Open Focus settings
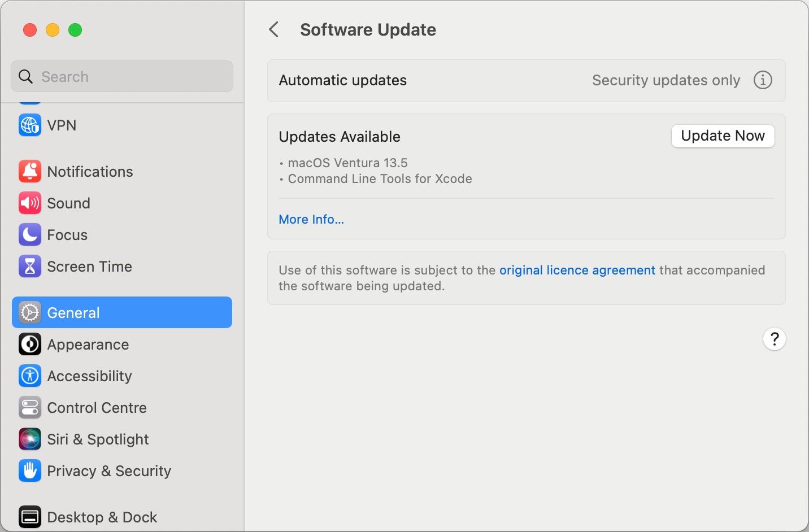Viewport: 809px width, 532px height. 67,234
